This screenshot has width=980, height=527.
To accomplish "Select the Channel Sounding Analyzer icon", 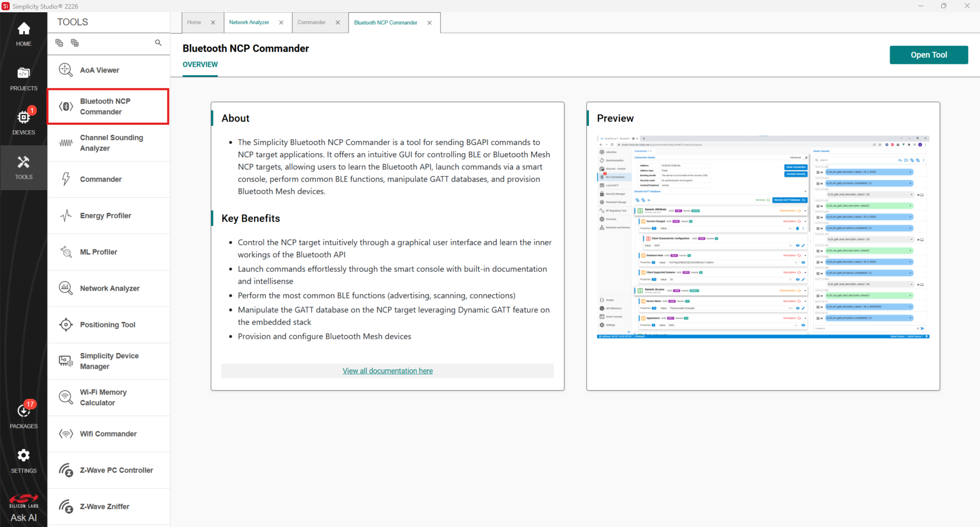I will 66,143.
